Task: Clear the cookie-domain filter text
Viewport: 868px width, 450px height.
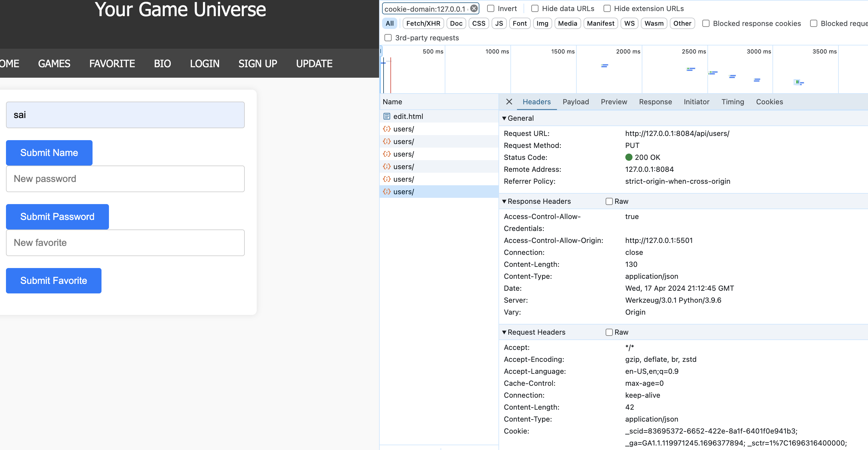Action: coord(474,8)
